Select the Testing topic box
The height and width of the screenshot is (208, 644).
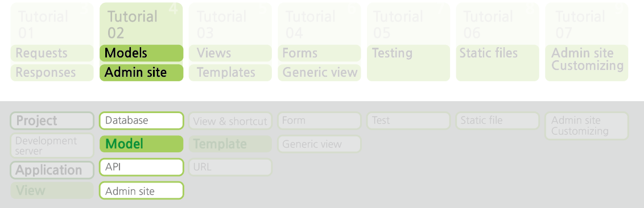pos(408,63)
